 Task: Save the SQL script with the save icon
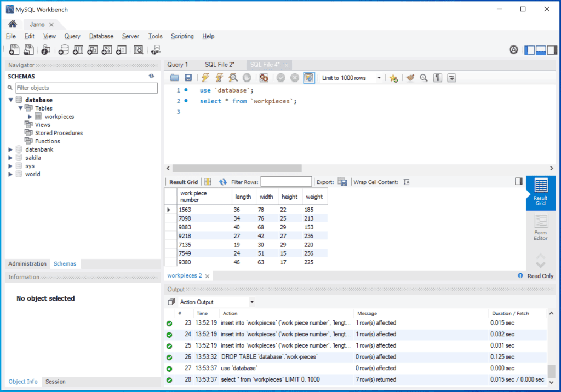coord(188,77)
